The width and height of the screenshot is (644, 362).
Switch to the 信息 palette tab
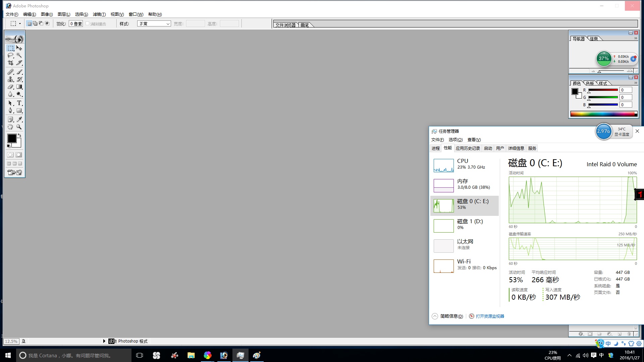pyautogui.click(x=594, y=39)
